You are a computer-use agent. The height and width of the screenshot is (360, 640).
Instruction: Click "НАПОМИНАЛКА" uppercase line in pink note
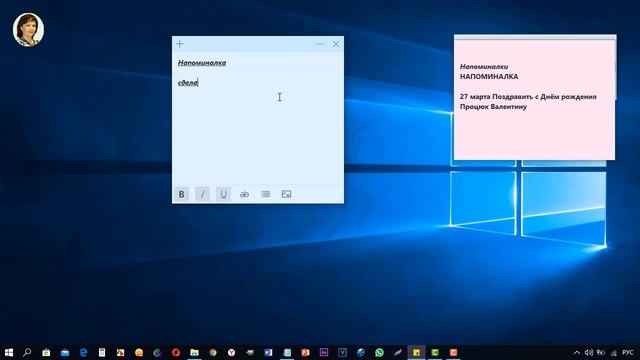point(489,76)
